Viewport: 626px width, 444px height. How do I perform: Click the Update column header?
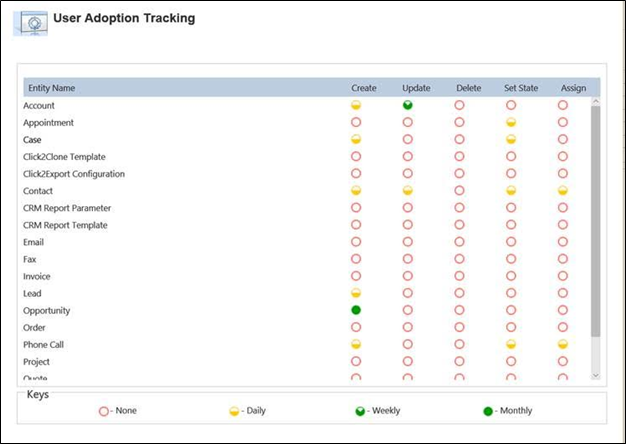coord(416,88)
